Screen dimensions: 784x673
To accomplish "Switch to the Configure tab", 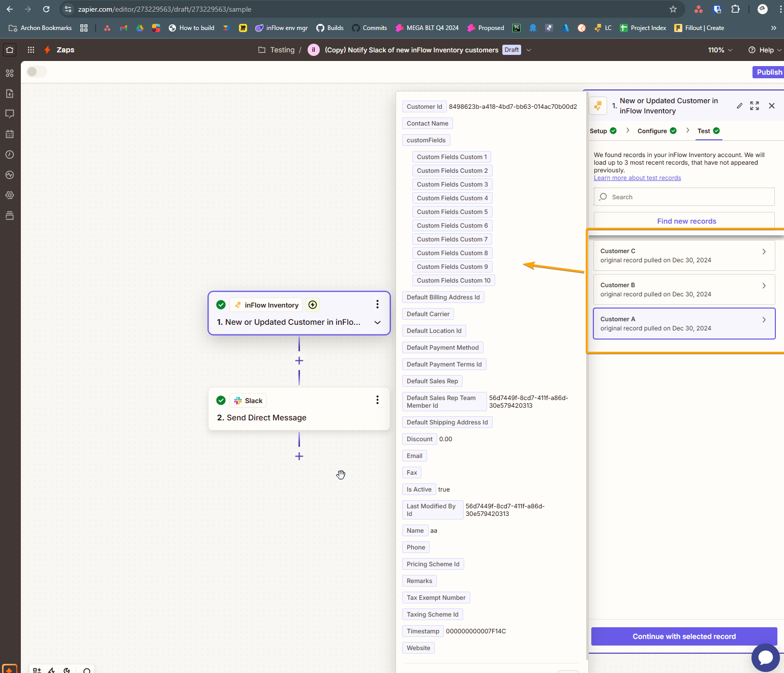I will click(x=657, y=131).
